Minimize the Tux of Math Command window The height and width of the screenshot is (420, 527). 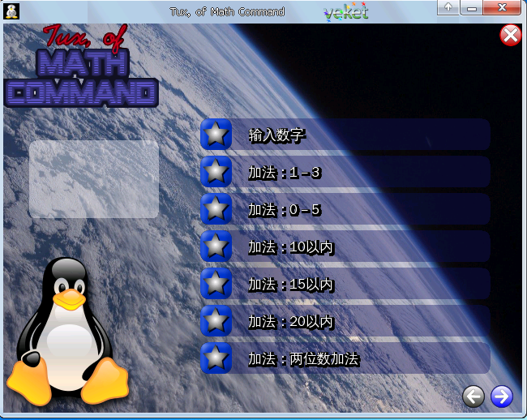[x=472, y=8]
